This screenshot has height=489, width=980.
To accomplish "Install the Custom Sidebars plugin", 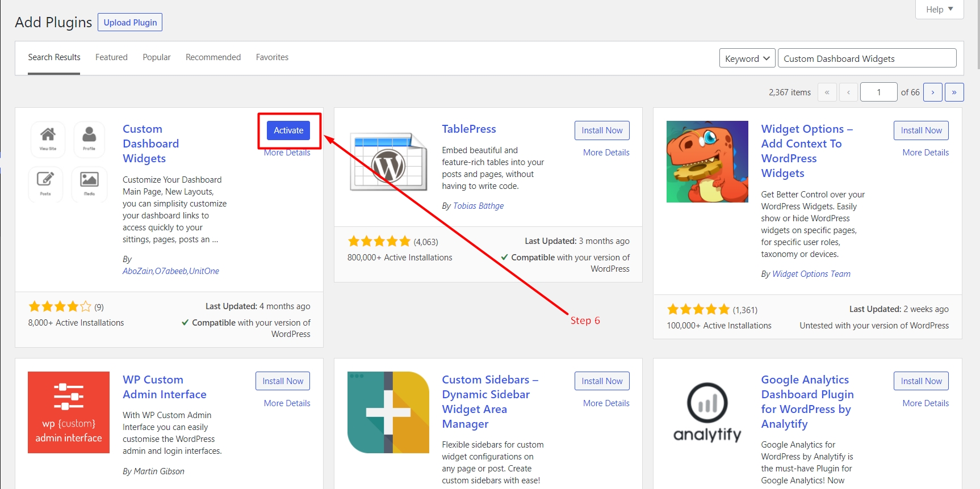I will [x=602, y=381].
